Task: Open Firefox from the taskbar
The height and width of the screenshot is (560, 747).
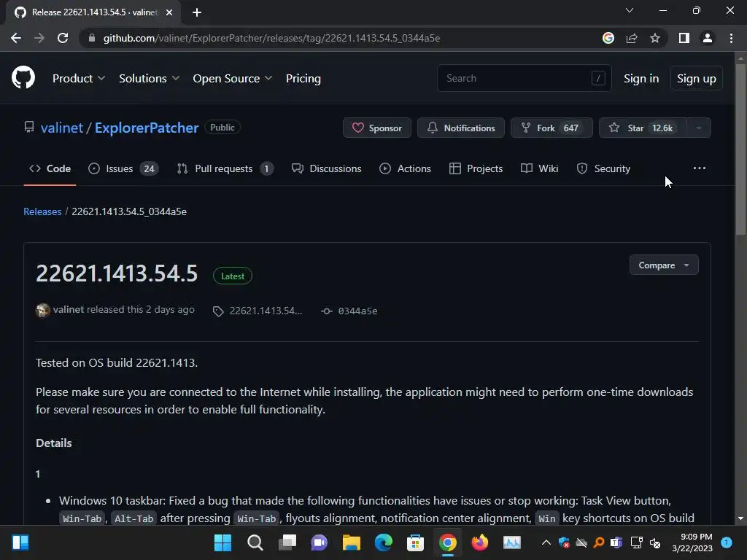Action: pyautogui.click(x=480, y=542)
